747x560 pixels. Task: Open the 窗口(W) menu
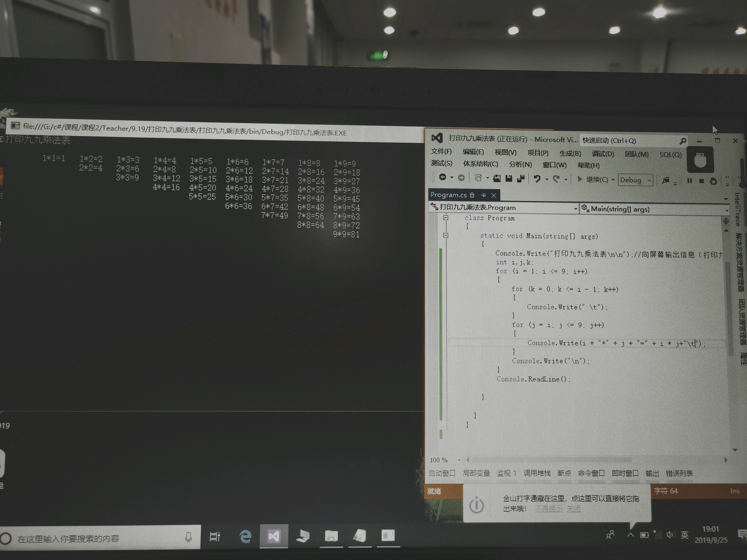point(555,165)
